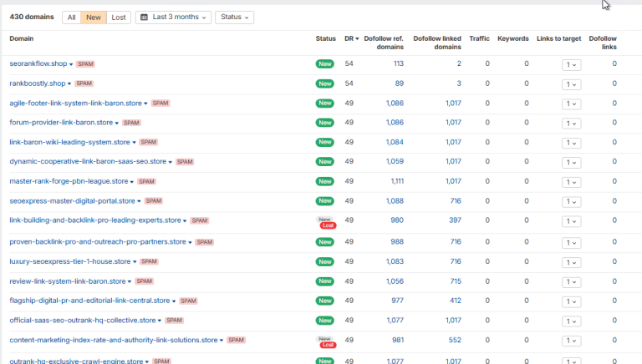Click 1,111 ref. domains for master-rank-forge-pbn-league.store
Screen dimensions: 642x364
(397, 181)
